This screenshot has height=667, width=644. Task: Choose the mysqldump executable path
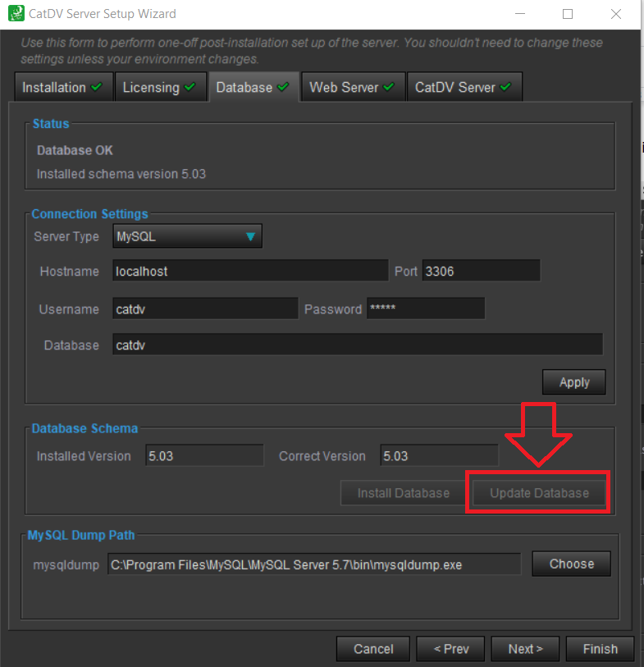(571, 564)
